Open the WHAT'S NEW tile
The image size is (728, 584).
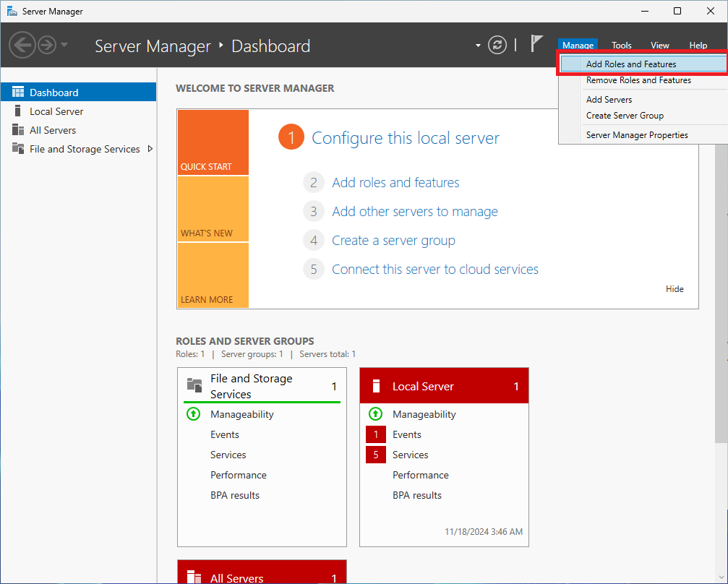(213, 209)
